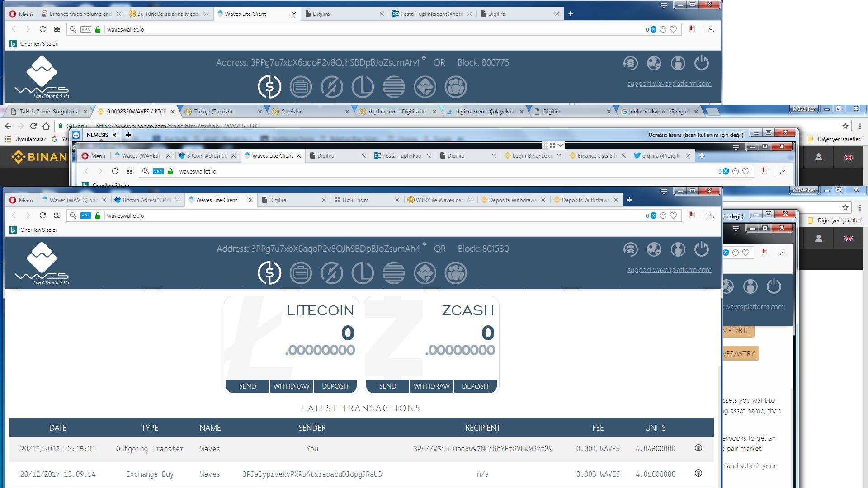The height and width of the screenshot is (488, 868).
Task: View details icon of Exchange Buy transaction
Action: point(698,474)
